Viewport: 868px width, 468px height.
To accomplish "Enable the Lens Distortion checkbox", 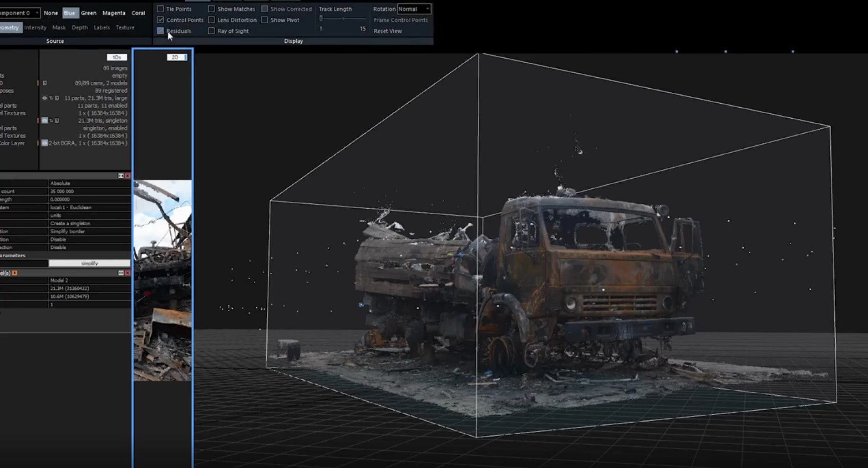I will [x=211, y=20].
